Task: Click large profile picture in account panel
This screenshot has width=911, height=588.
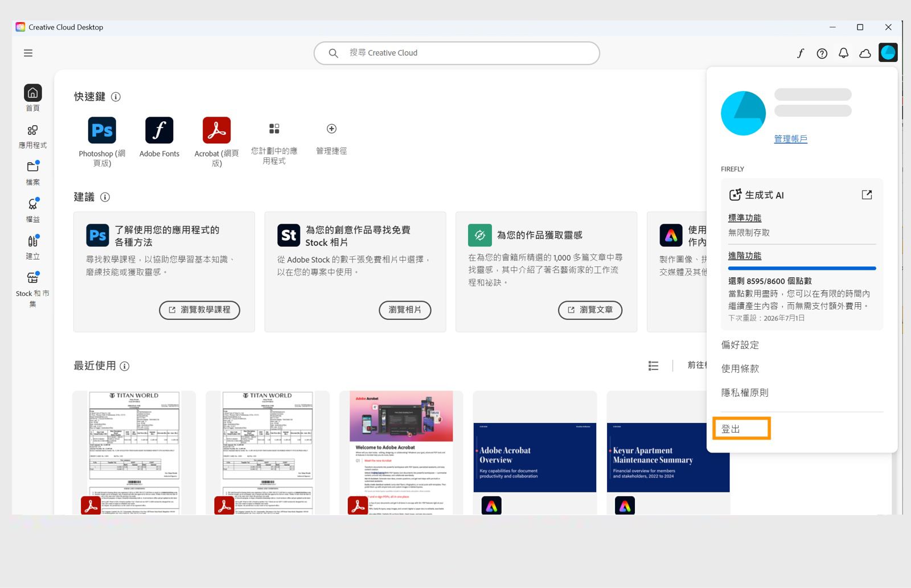Action: [743, 113]
